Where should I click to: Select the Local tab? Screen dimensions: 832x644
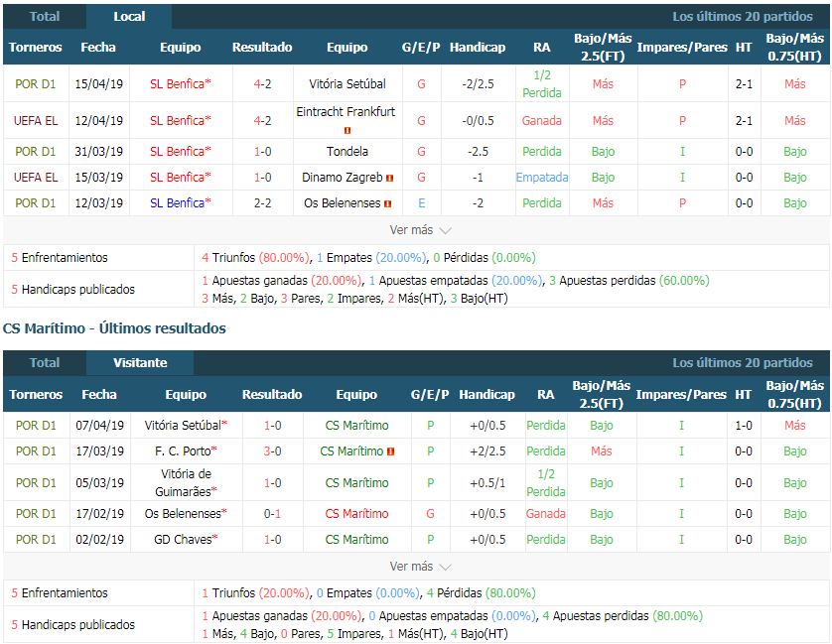point(129,17)
